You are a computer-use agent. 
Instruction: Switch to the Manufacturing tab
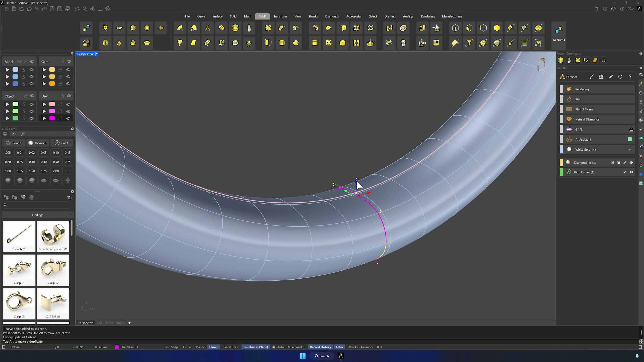click(452, 16)
